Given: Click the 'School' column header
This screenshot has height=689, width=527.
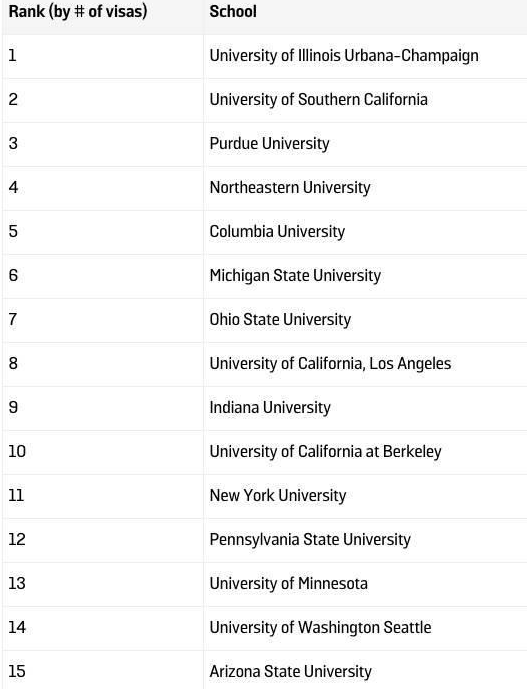Looking at the screenshot, I should [x=233, y=11].
